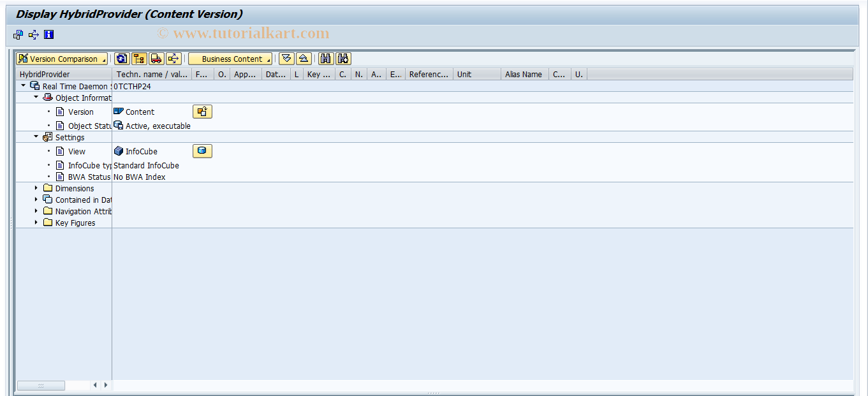868x396 pixels.
Task: Click the tree horizontal scrollbar thumb
Action: (x=41, y=385)
